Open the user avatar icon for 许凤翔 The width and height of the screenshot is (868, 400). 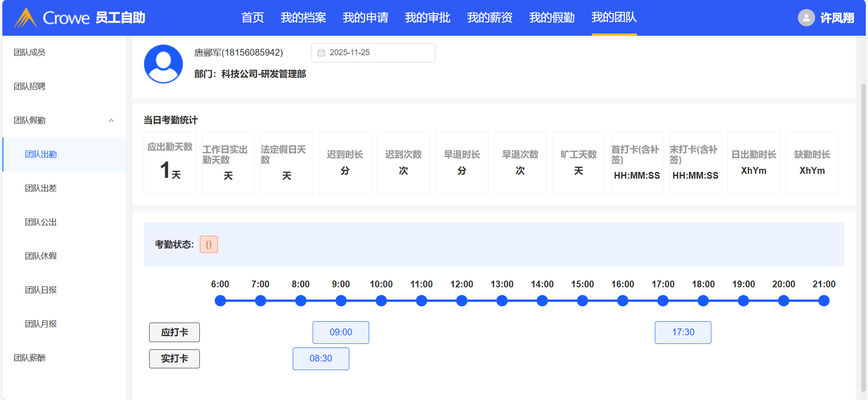pos(806,18)
